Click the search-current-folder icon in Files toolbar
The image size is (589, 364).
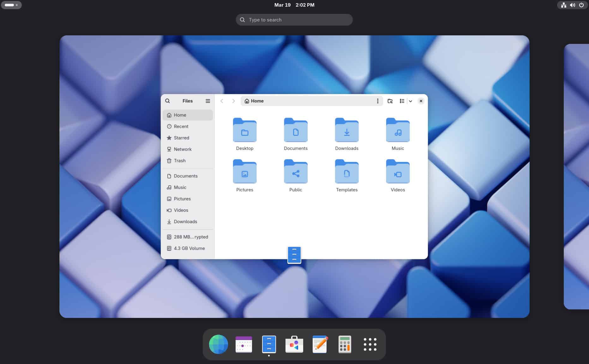(390, 101)
